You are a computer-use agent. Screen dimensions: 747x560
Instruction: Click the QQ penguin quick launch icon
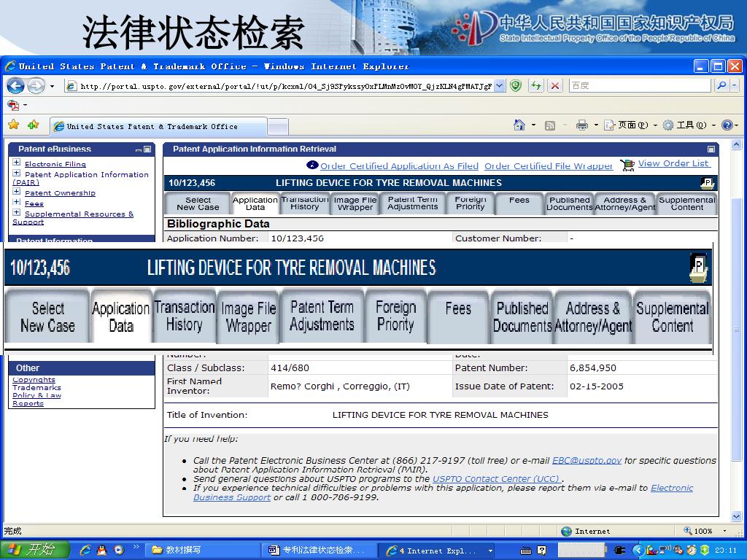[101, 550]
